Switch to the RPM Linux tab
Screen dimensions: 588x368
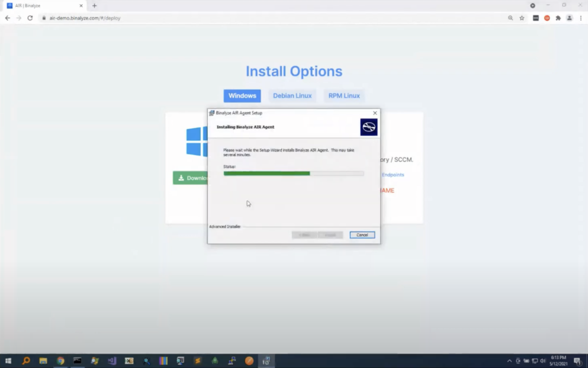click(x=344, y=96)
